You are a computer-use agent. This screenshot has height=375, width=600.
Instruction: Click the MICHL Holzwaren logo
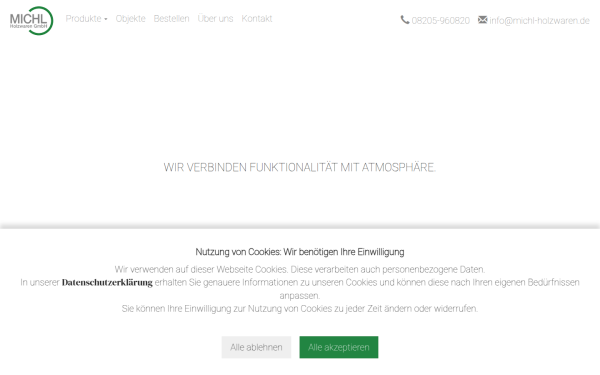point(31,21)
